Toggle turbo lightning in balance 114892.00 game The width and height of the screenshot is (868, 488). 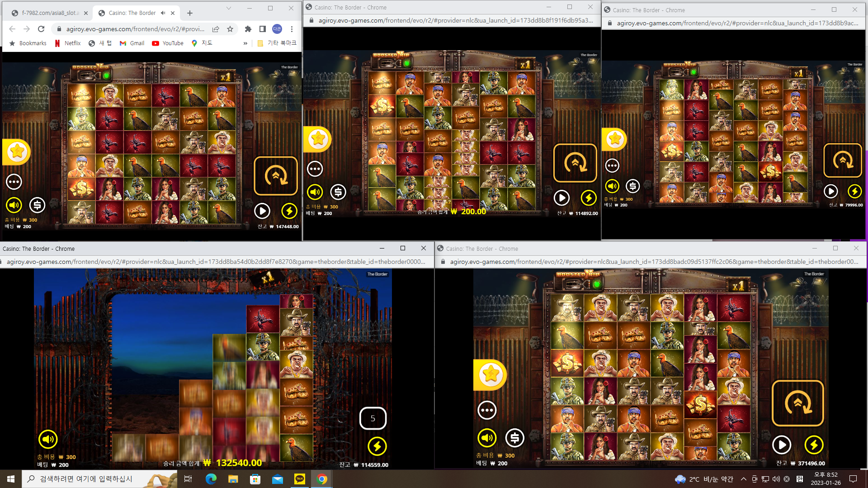pos(589,197)
